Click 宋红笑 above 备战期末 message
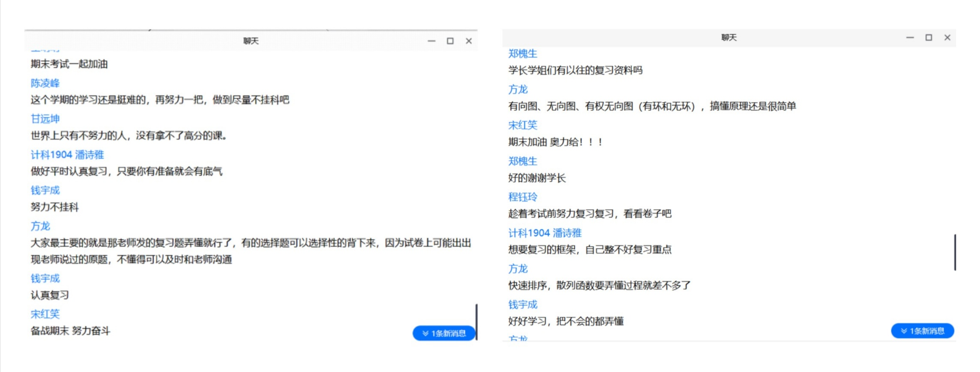Image resolution: width=980 pixels, height=372 pixels. pos(45,314)
